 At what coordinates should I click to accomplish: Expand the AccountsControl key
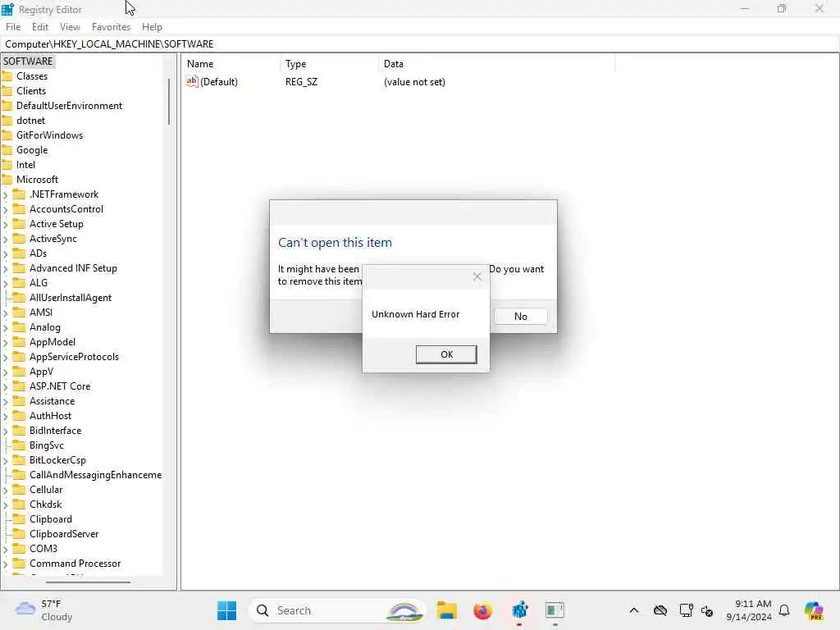click(x=6, y=210)
